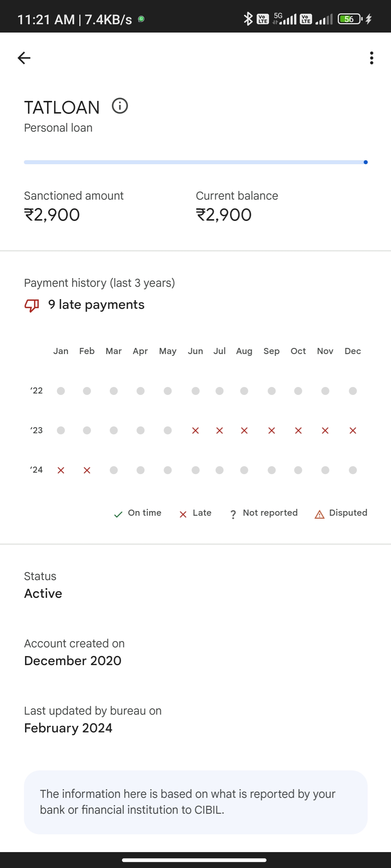391x868 pixels.
Task: Tap the Sanctioned amount ₹2,900 value
Action: [52, 215]
